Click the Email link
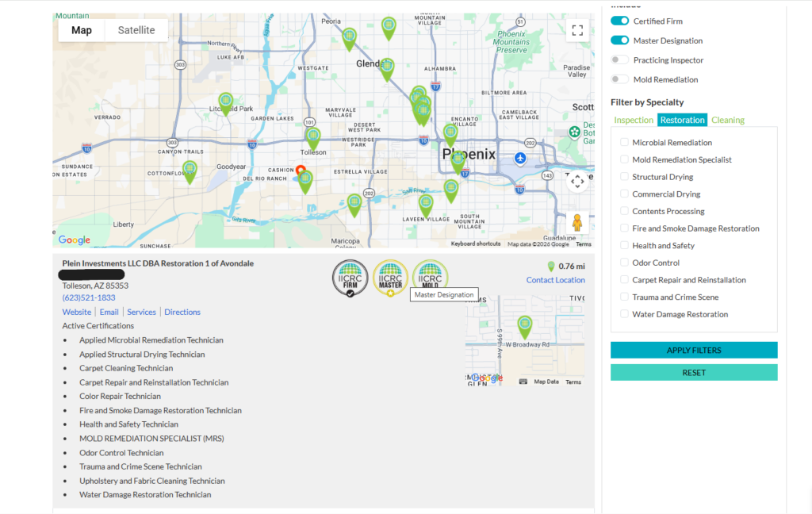Screen dimensions: 812x514 [x=109, y=312]
